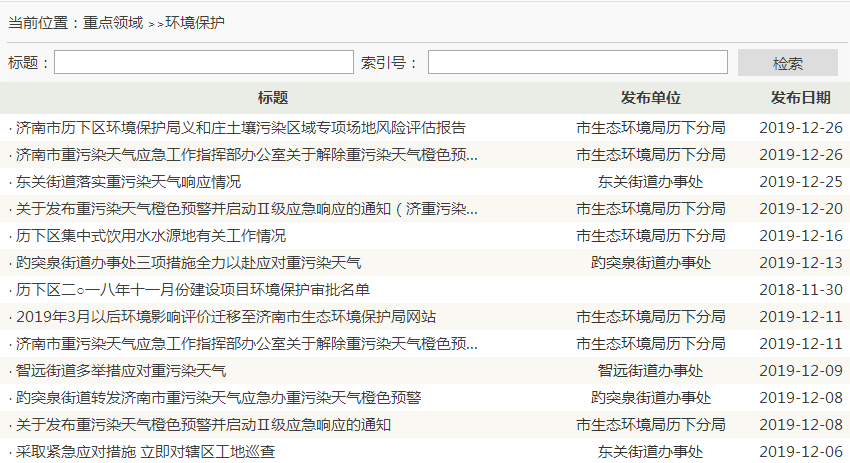Viewport: 850px width, 463px height.
Task: Open the 重点领域 breadcrumb link
Action: click(x=113, y=23)
